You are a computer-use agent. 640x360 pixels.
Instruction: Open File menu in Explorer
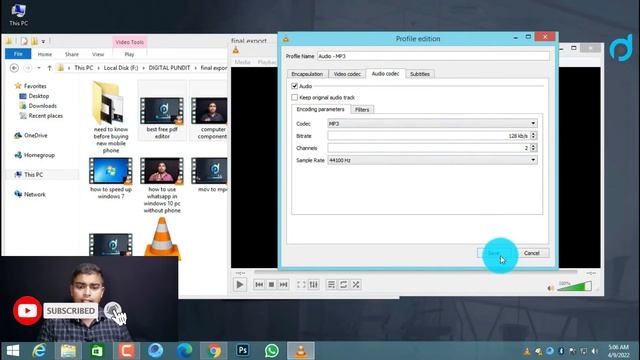pyautogui.click(x=18, y=54)
